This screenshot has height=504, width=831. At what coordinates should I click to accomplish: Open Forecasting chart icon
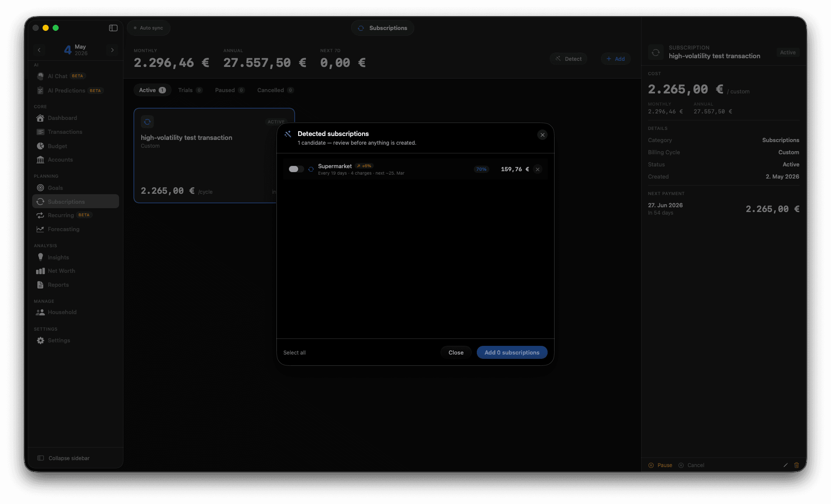pos(40,229)
